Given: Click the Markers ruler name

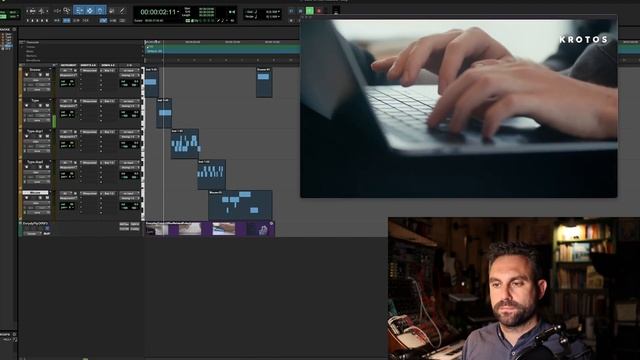Looking at the screenshot, I should coord(32,56).
